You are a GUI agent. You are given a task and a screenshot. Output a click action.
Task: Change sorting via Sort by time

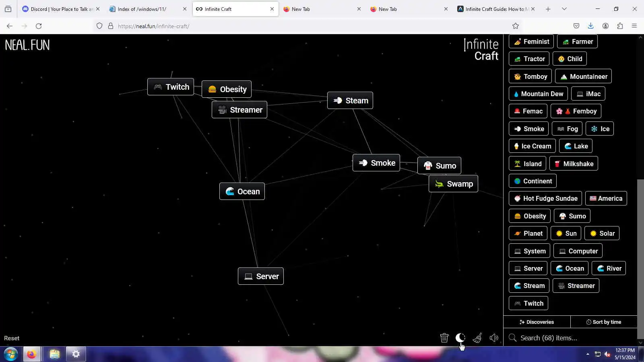(603, 322)
